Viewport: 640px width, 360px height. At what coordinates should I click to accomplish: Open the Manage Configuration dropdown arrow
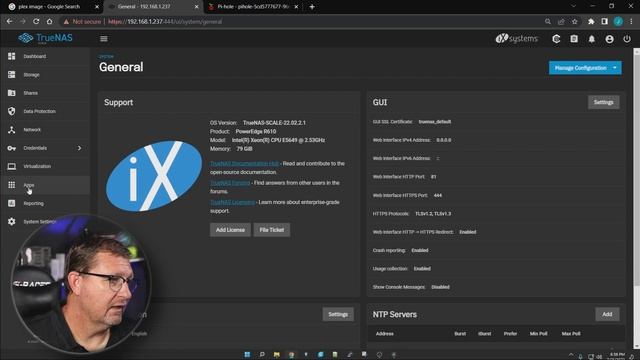coord(615,68)
